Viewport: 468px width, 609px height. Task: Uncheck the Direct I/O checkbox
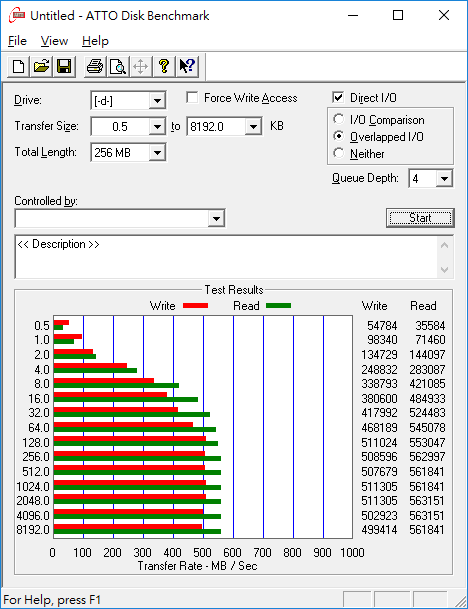tap(338, 97)
